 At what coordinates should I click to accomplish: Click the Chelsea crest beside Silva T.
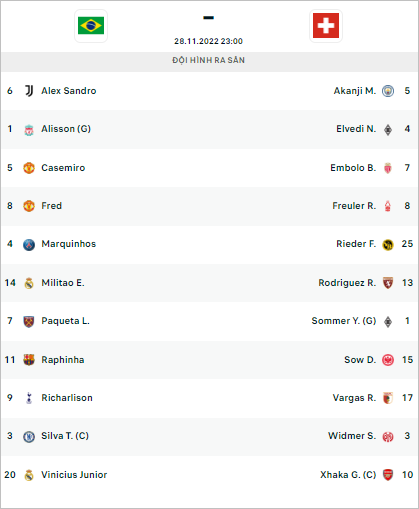click(x=29, y=436)
